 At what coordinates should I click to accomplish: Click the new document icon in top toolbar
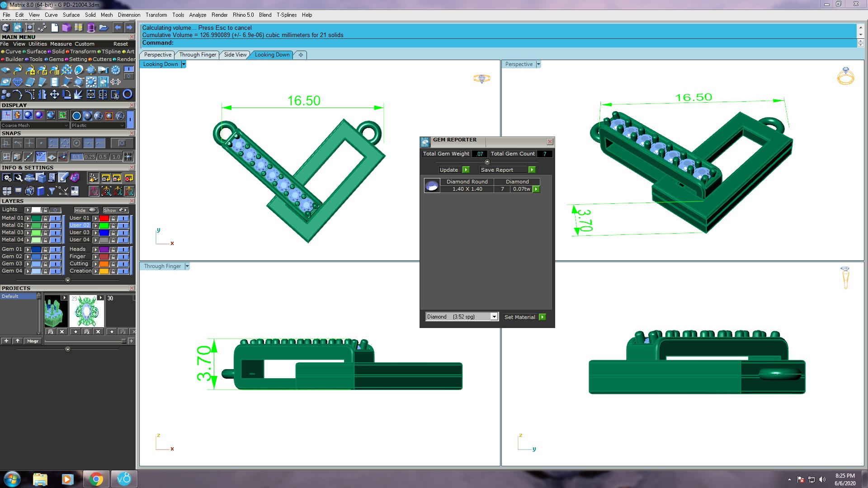[x=54, y=28]
